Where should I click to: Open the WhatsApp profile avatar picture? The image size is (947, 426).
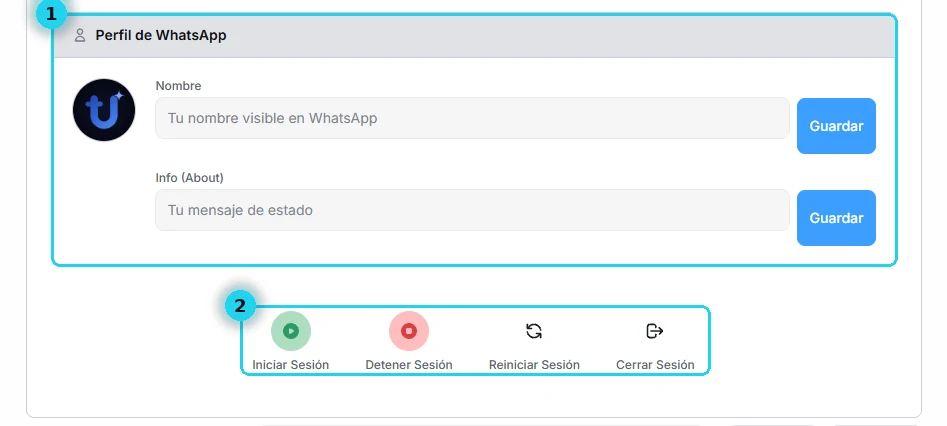[104, 110]
